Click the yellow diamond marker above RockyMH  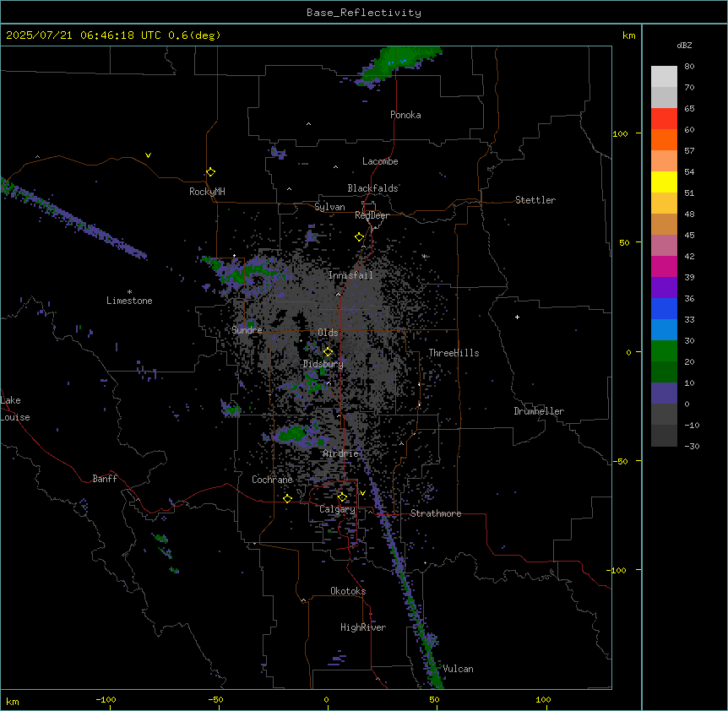211,172
